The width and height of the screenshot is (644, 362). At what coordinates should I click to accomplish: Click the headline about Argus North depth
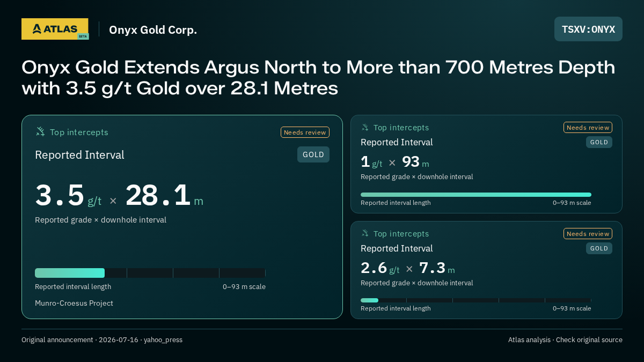click(318, 77)
